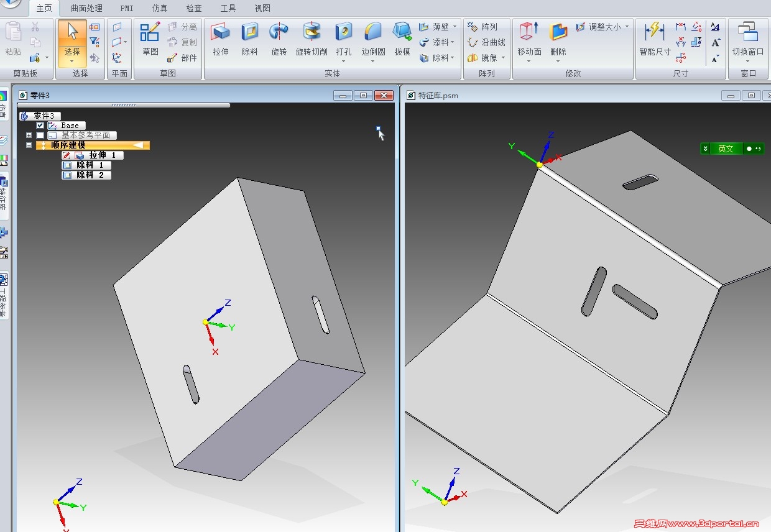This screenshot has height=532, width=771.
Task: Collapse the 顺序建模 tree node
Action: [29, 145]
